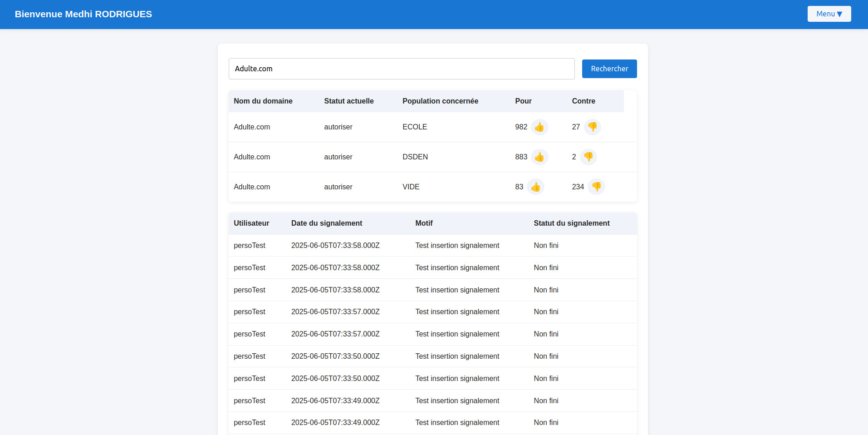Open the Menu dropdown
This screenshot has height=435, width=868.
point(829,14)
